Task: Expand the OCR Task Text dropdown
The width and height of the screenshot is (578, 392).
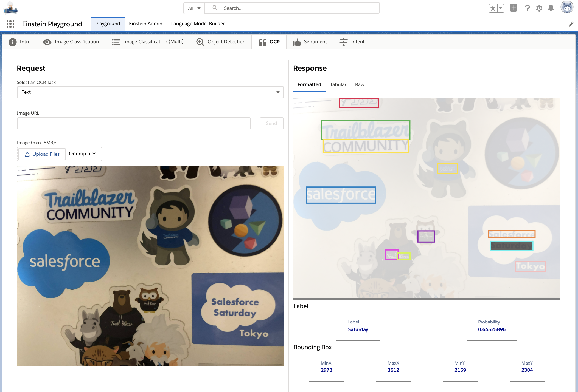Action: 150,92
